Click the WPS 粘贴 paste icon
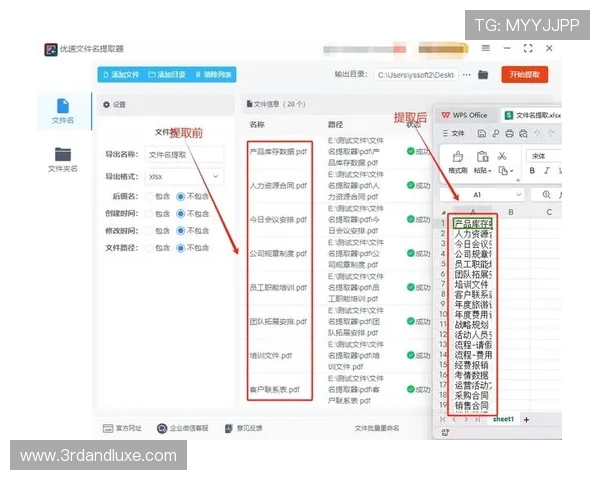The image size is (600, 480). [x=482, y=157]
